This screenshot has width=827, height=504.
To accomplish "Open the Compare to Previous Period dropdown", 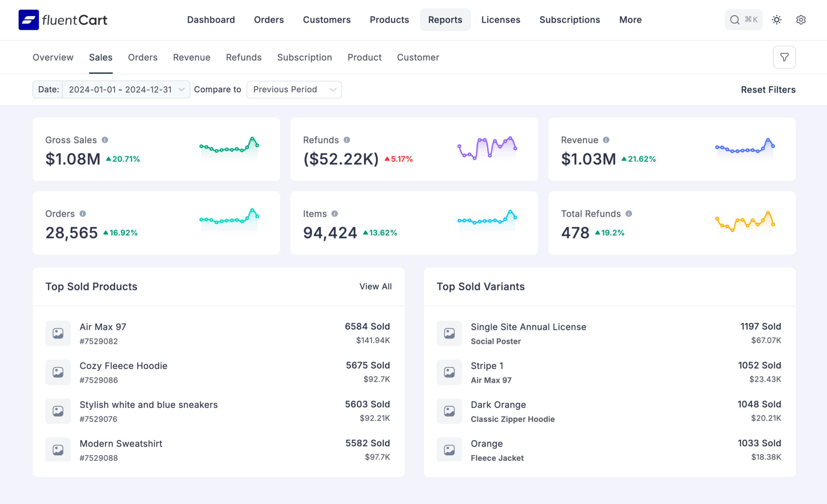I will coord(294,89).
